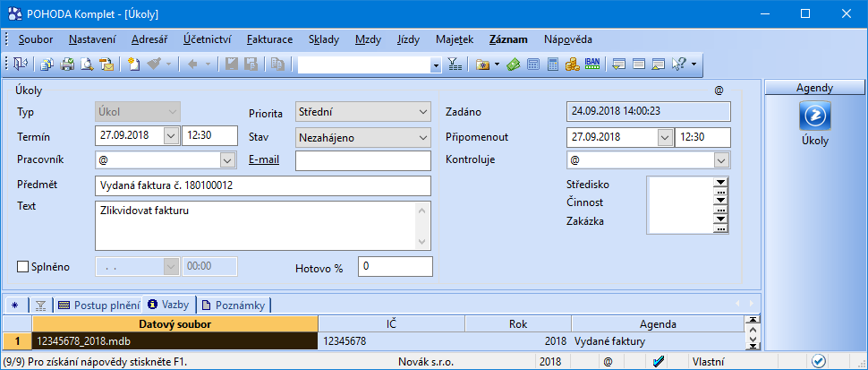Viewport: 868px width, 370px height.
Task: Click the blue checkmark status bar icon
Action: click(659, 362)
